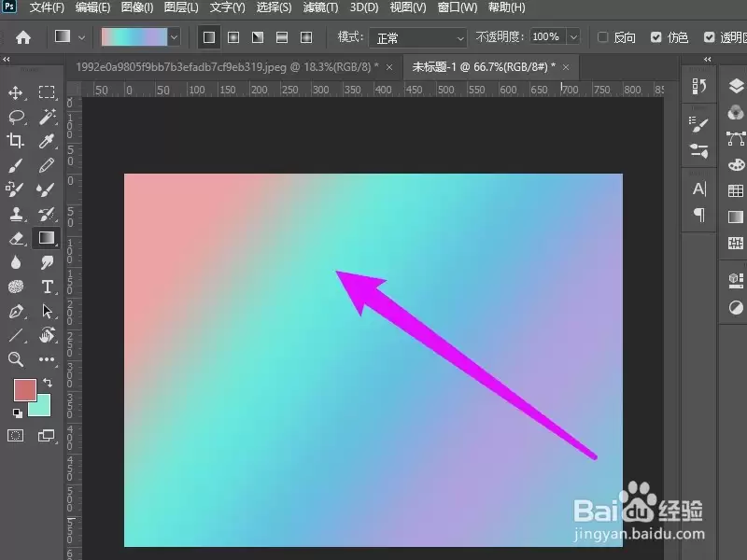Select the Clone Stamp tool
The width and height of the screenshot is (747, 560).
16,214
